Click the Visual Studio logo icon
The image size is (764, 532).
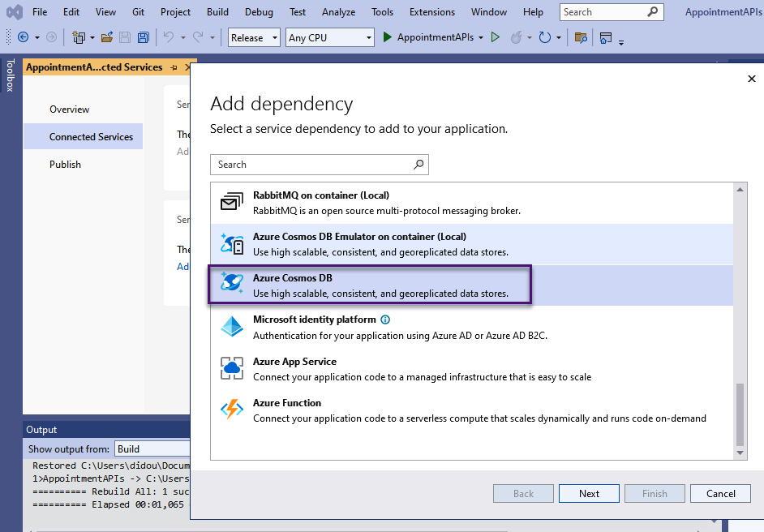click(15, 11)
